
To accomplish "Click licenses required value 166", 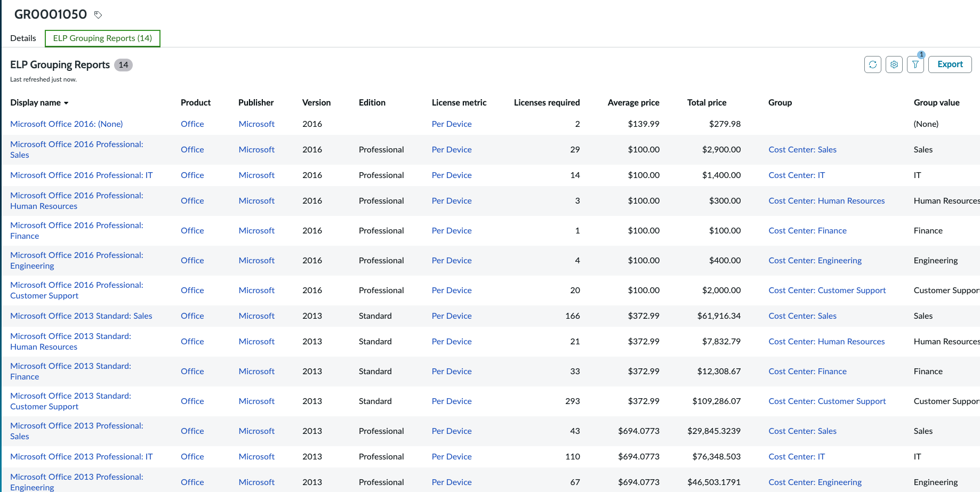I will 573,316.
